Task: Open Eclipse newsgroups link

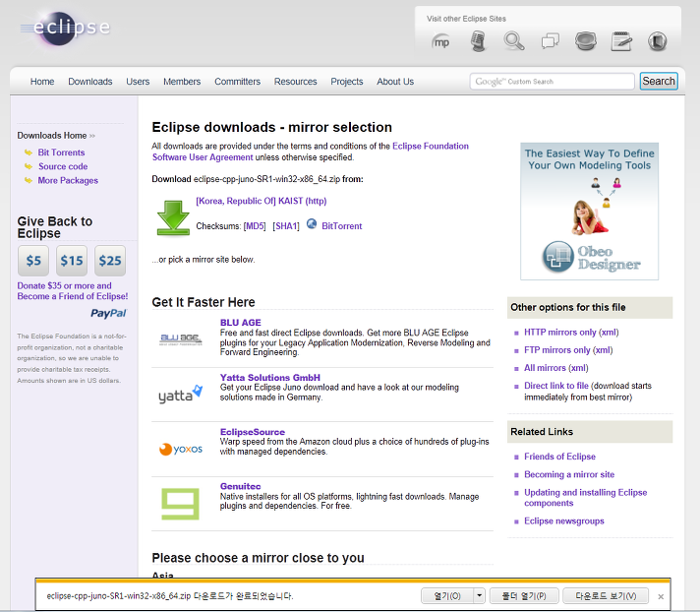Action: 564,520
